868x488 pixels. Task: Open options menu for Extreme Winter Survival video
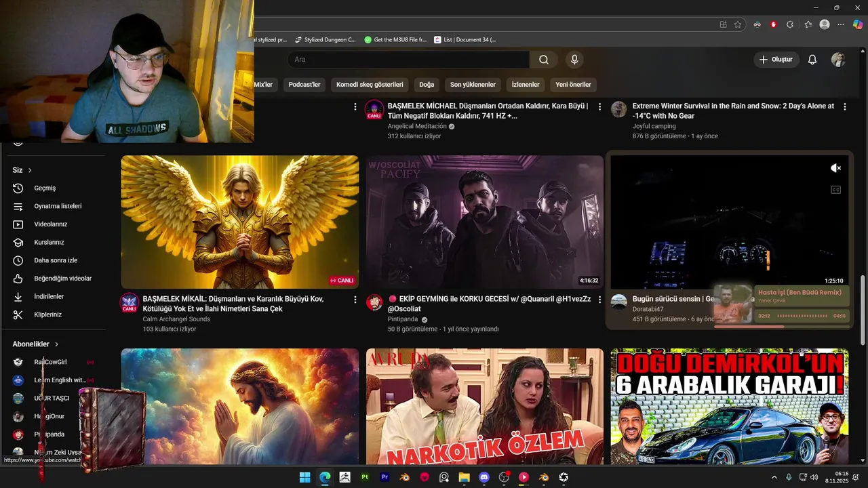point(844,106)
